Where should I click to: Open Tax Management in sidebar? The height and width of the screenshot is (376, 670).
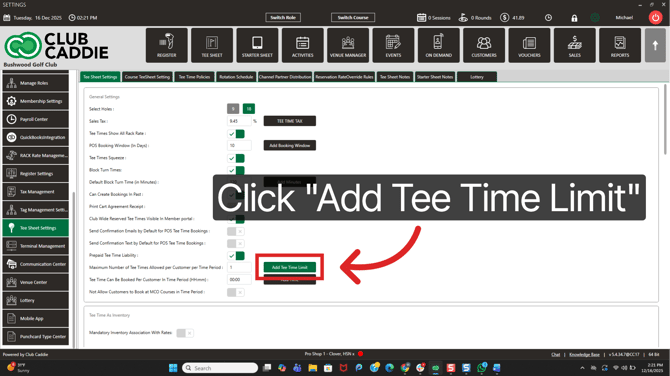[x=35, y=192]
